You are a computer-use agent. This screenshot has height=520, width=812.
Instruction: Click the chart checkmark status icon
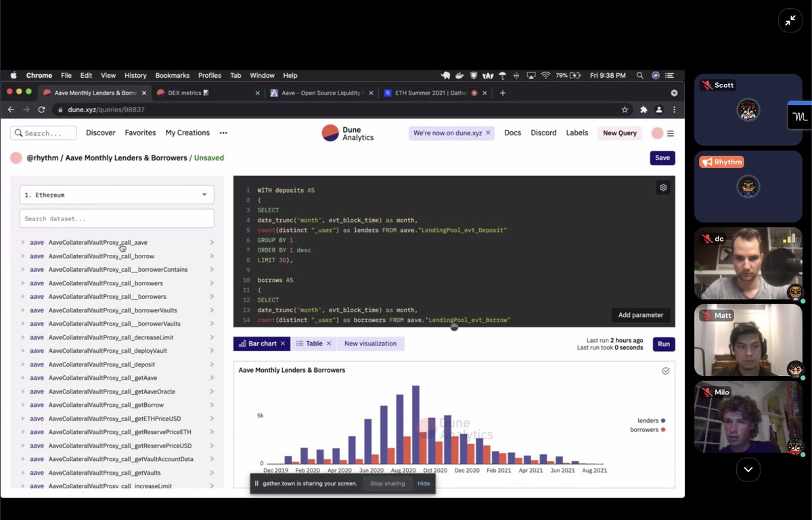666,371
